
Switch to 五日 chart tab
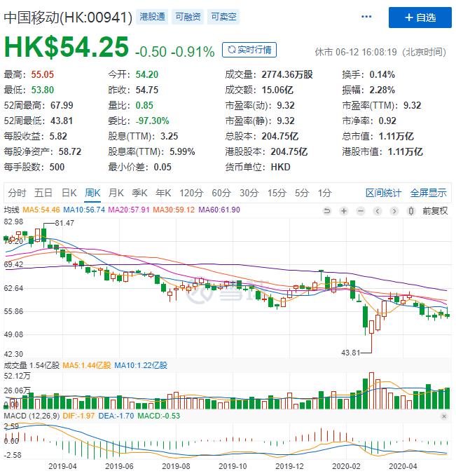(43, 193)
